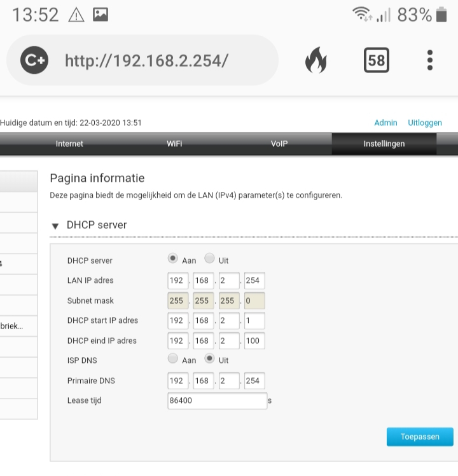Click DHCP eind IP adres last octet 100
Image resolution: width=458 pixels, height=476 pixels.
coord(254,341)
